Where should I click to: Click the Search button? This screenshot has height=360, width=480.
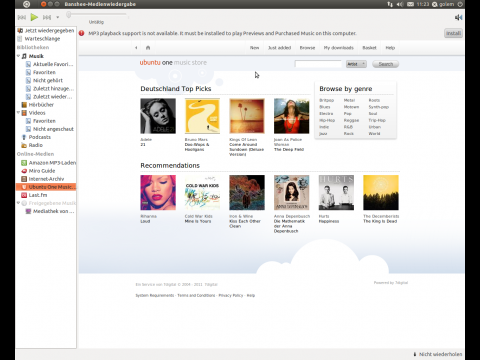point(385,64)
